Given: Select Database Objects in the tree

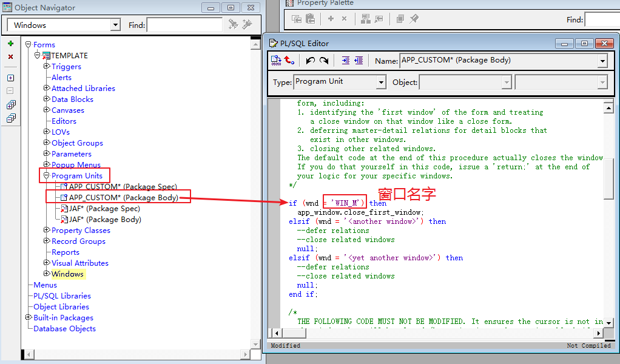Looking at the screenshot, I should tap(64, 329).
